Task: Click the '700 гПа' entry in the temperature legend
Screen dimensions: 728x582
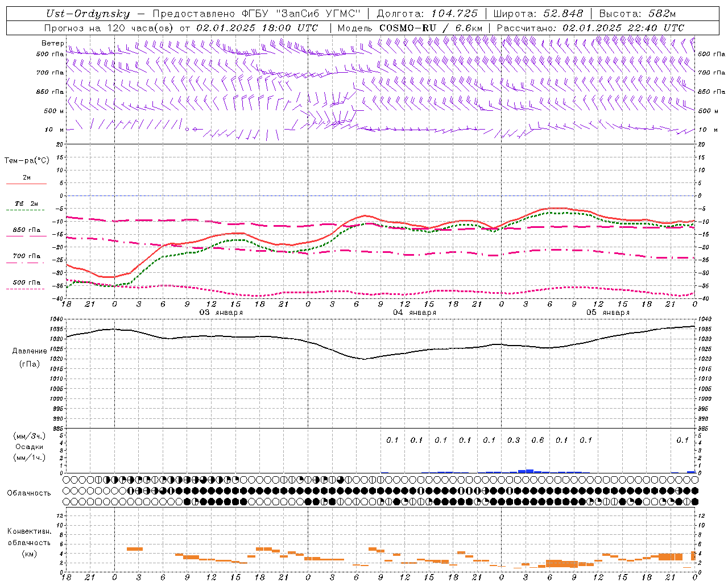Action: (x=27, y=256)
